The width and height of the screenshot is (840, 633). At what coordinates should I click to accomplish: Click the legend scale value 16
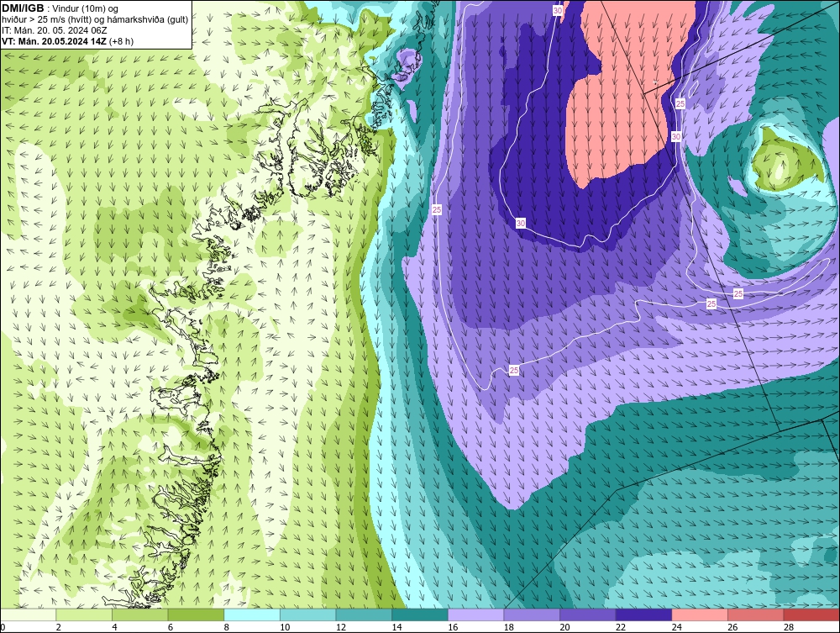[x=453, y=627]
